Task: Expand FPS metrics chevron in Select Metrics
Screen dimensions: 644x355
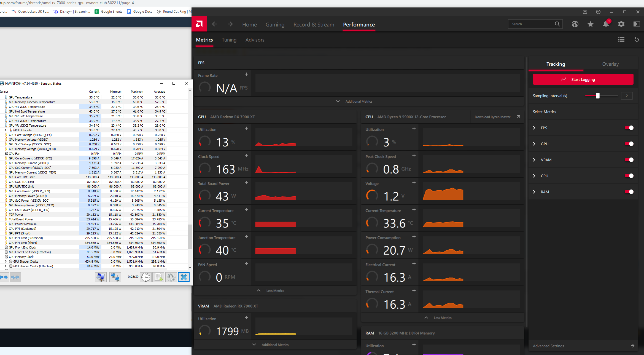Action: tap(534, 128)
